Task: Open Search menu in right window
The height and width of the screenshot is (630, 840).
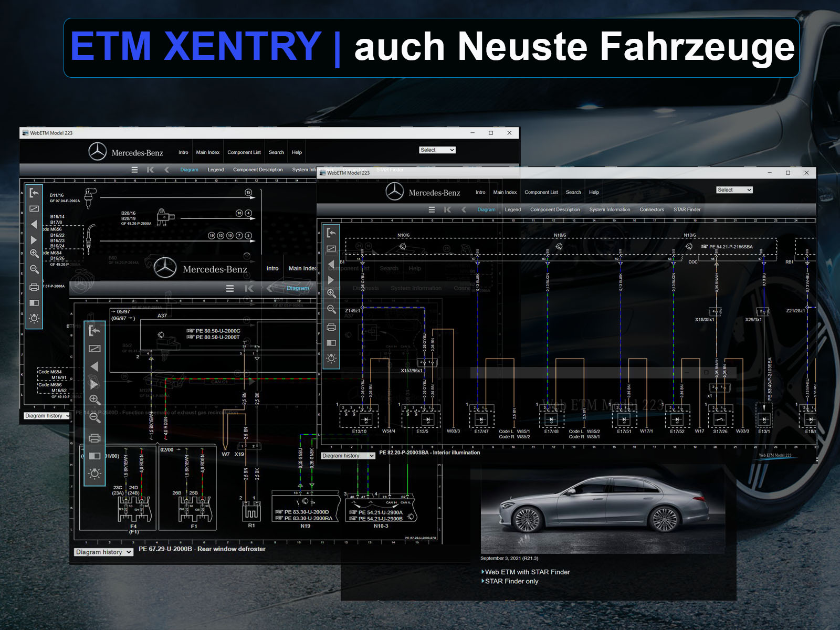Action: click(573, 192)
